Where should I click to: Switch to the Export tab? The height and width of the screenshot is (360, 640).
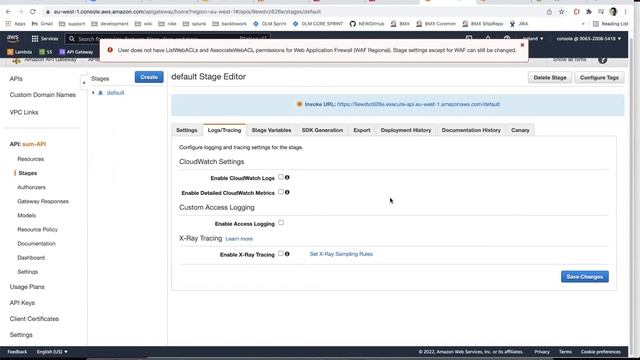click(362, 130)
